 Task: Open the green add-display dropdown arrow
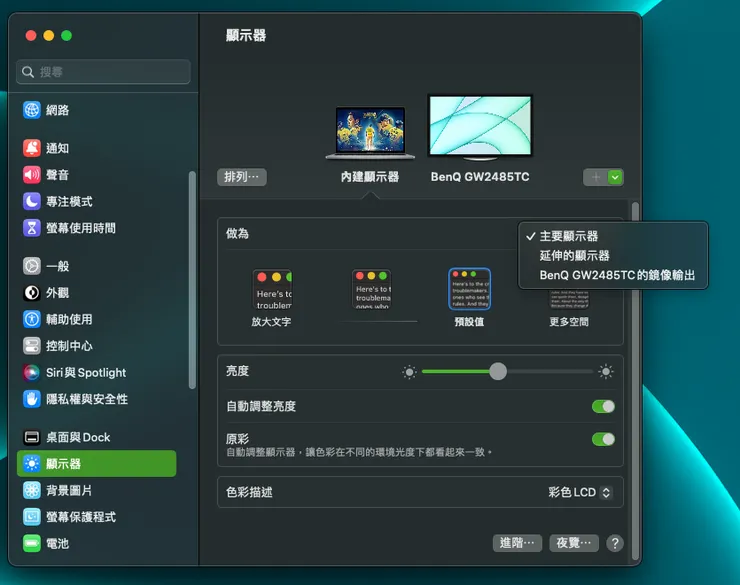click(x=615, y=177)
